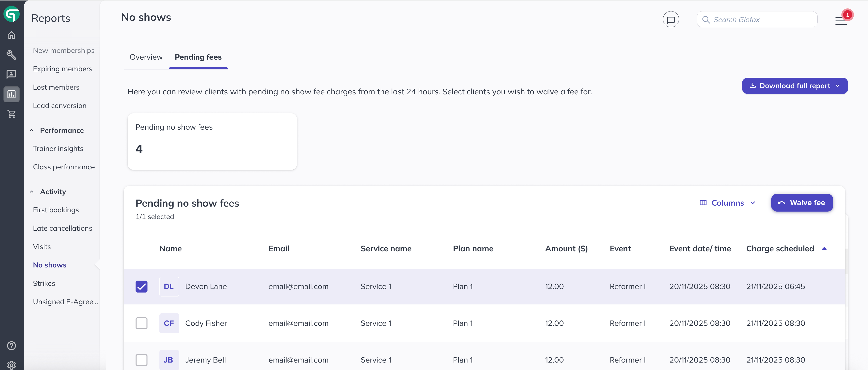The height and width of the screenshot is (370, 868).
Task: Click the DL avatar for Devon Lane
Action: point(169,286)
